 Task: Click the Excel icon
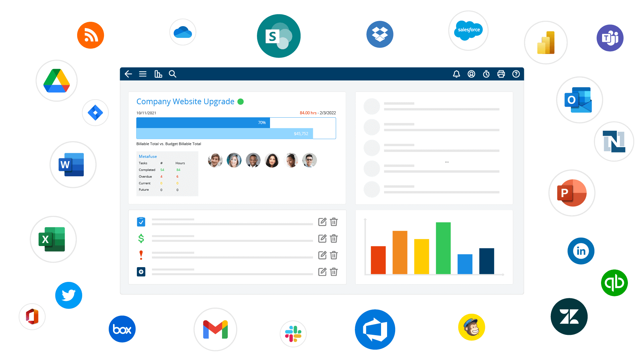pos(53,239)
